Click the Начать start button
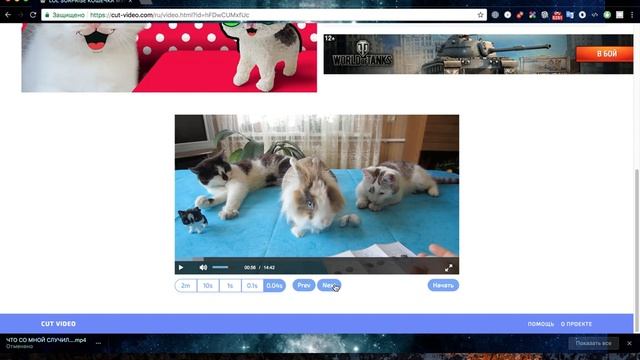The width and height of the screenshot is (640, 360). tap(443, 285)
